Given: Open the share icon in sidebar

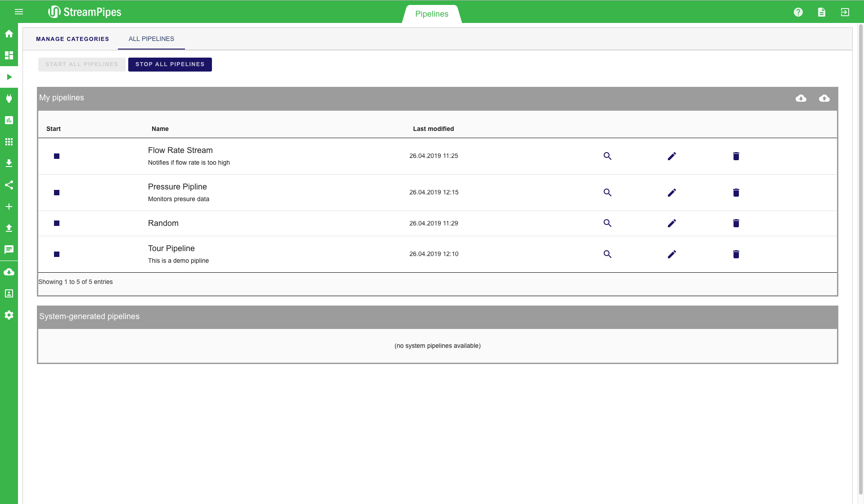Looking at the screenshot, I should [x=9, y=185].
